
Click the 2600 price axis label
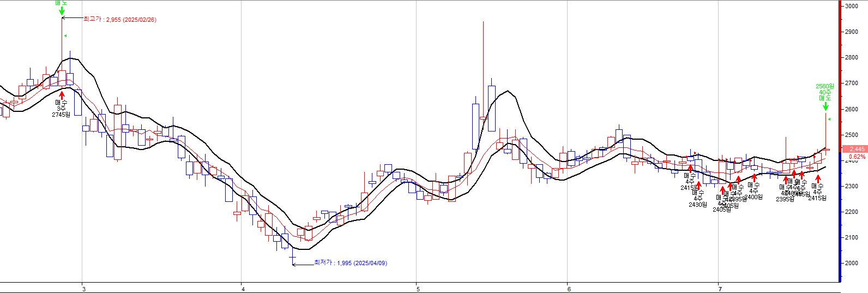click(x=852, y=109)
